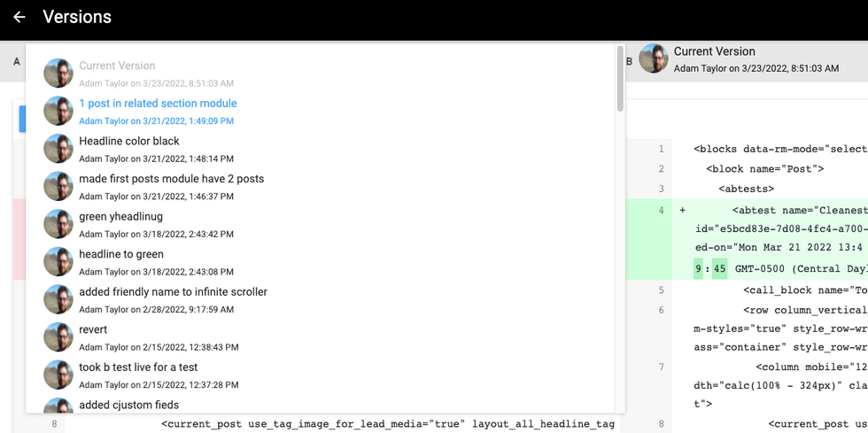
Task: Choose the 'headline to green' version
Action: coord(121,254)
